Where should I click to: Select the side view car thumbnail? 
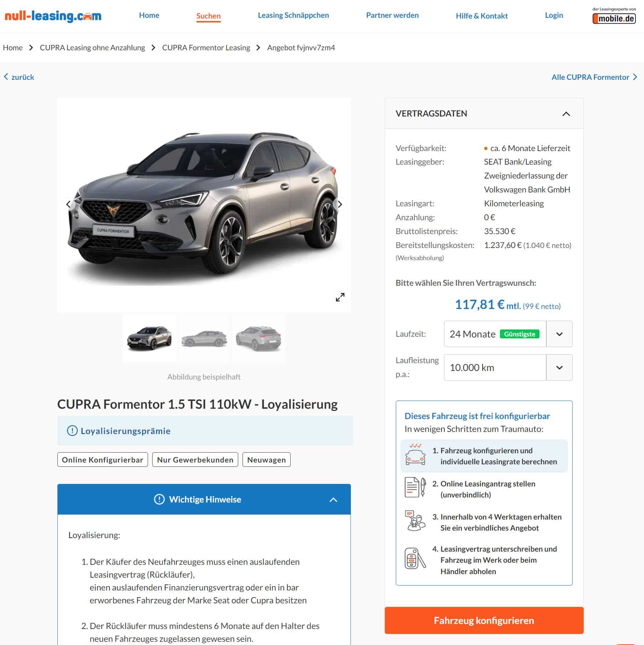[x=204, y=338]
